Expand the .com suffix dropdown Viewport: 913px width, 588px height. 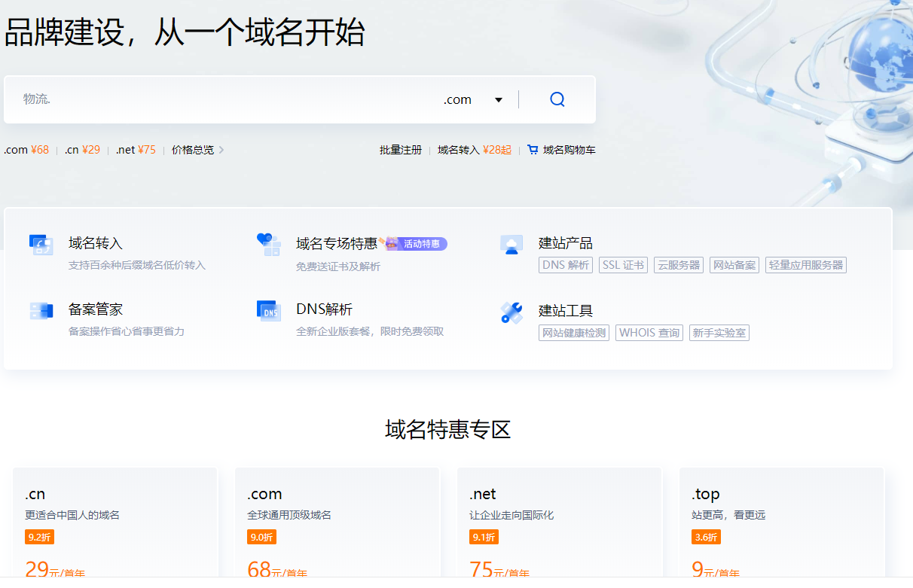coord(498,100)
